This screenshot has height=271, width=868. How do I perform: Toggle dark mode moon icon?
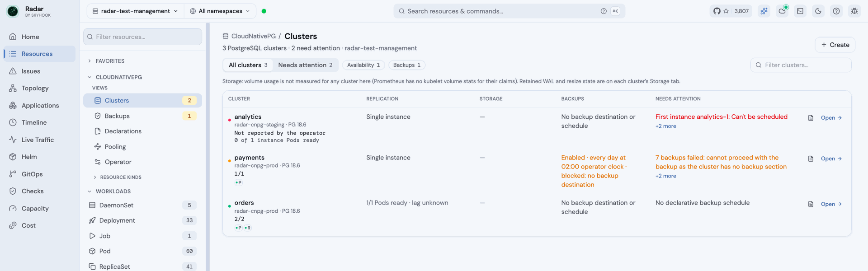coord(818,11)
